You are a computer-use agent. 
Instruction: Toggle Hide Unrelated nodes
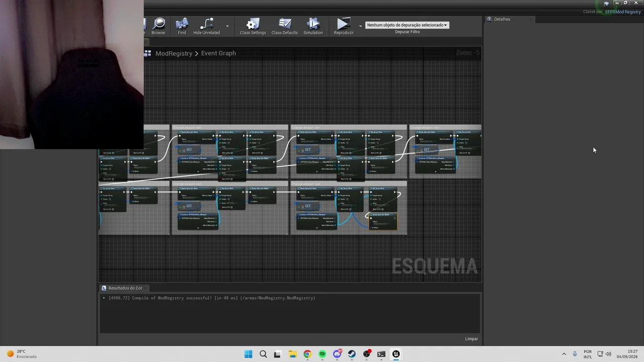pyautogui.click(x=206, y=26)
